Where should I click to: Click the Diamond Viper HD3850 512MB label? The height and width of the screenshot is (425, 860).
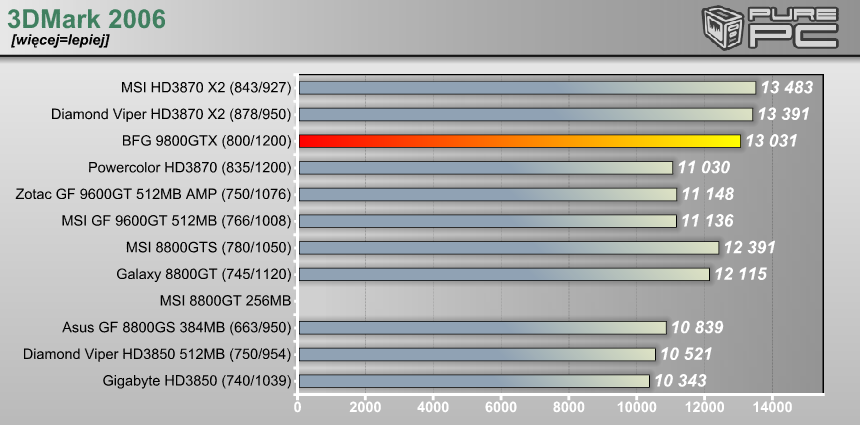tap(157, 354)
